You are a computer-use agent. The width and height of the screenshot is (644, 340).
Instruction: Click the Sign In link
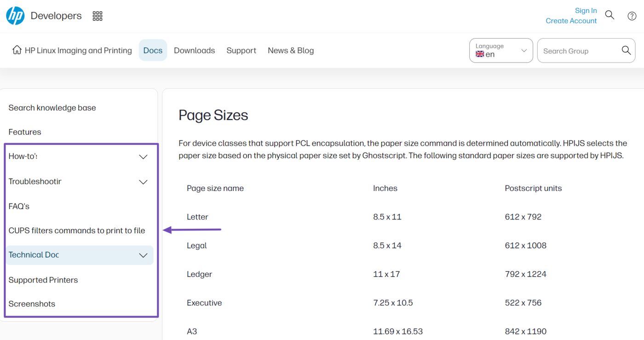point(586,11)
